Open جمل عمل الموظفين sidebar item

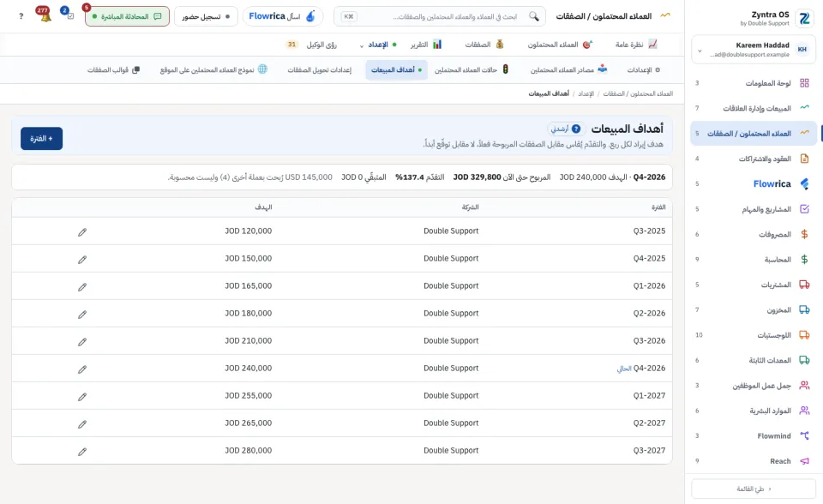pos(754,386)
